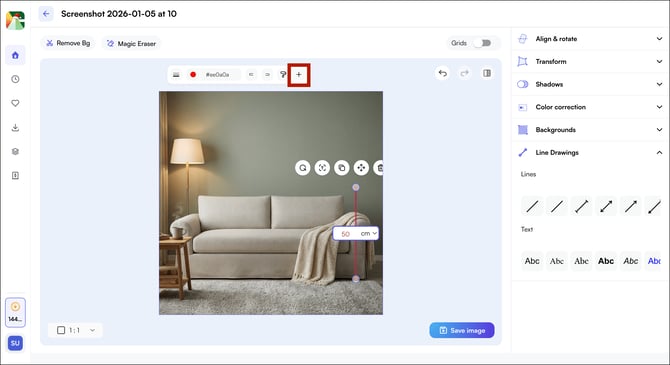Click the focus-frame icon above the line
Viewport: 670px width, 365px height.
(322, 168)
